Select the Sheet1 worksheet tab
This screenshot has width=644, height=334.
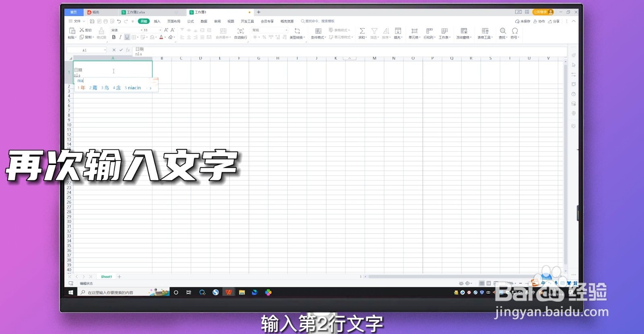click(x=106, y=277)
